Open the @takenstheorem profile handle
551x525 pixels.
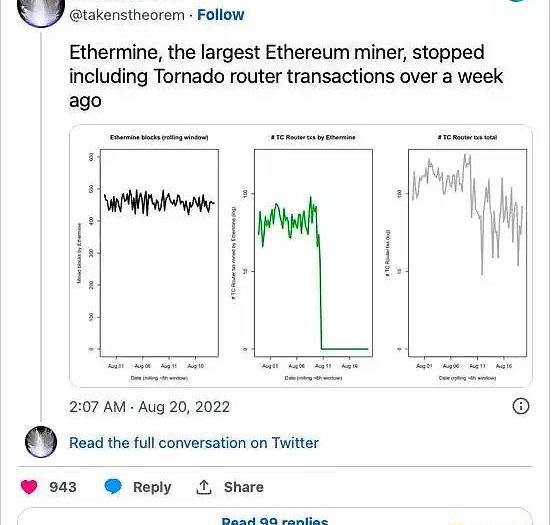(127, 15)
